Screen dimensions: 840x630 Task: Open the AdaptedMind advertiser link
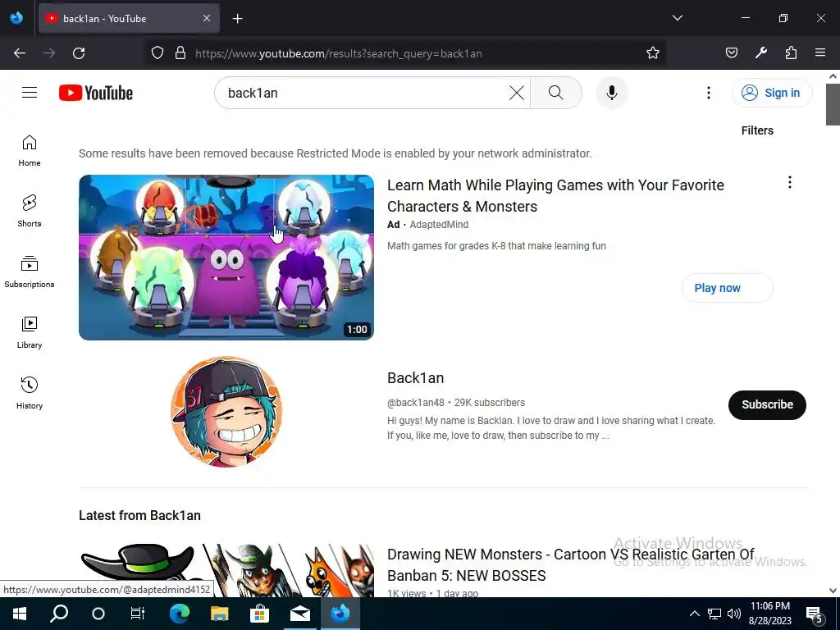pyautogui.click(x=439, y=225)
